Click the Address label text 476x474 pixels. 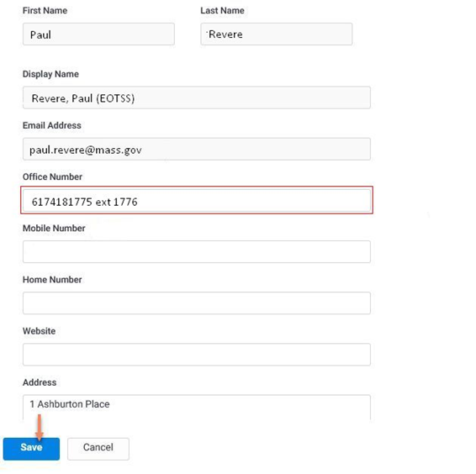tap(40, 382)
